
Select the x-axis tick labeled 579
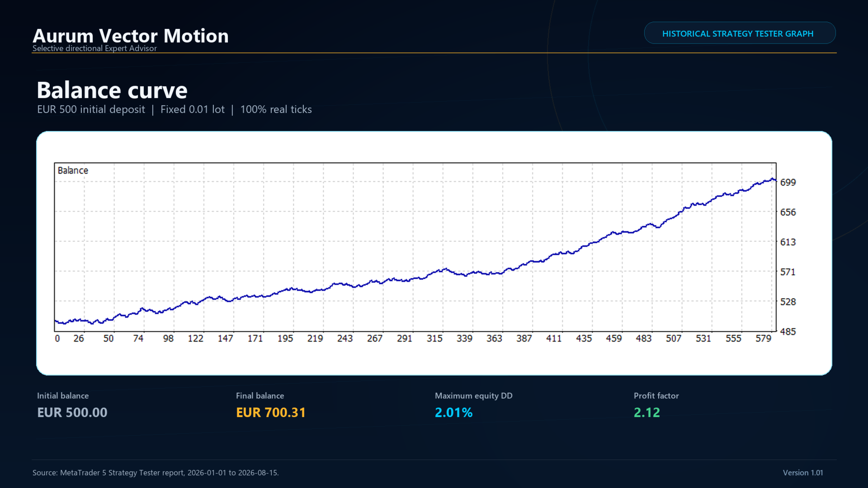click(x=764, y=338)
